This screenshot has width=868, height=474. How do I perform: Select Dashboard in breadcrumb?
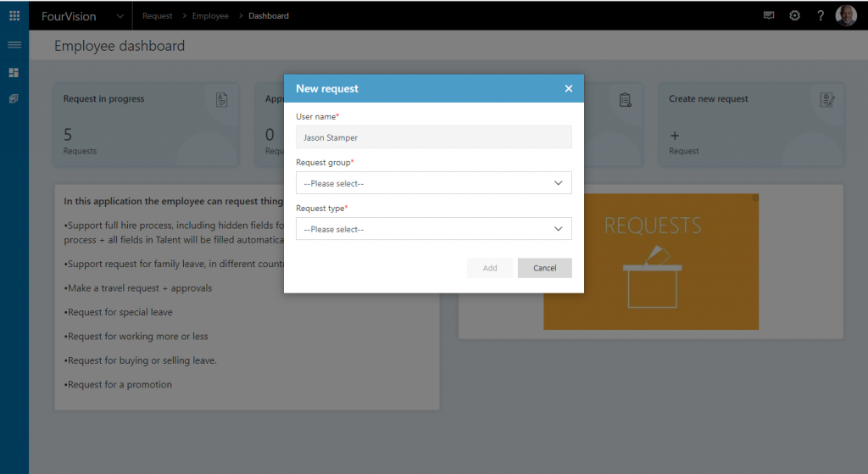click(x=269, y=16)
